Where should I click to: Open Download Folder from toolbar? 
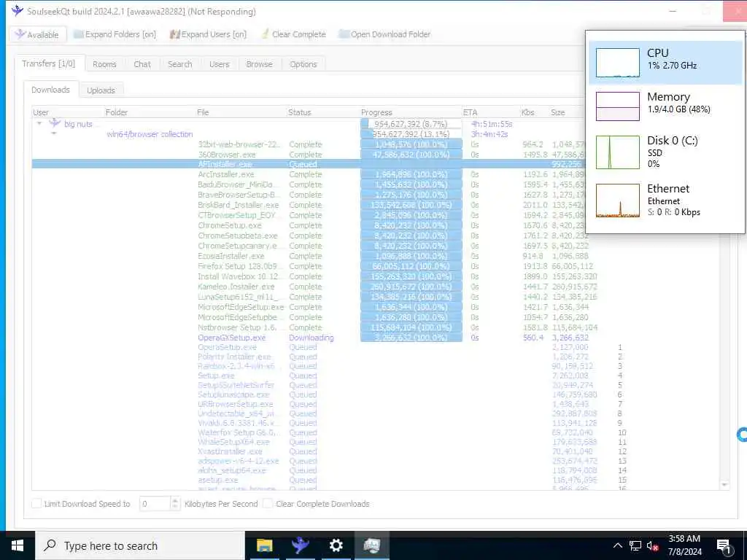[384, 34]
